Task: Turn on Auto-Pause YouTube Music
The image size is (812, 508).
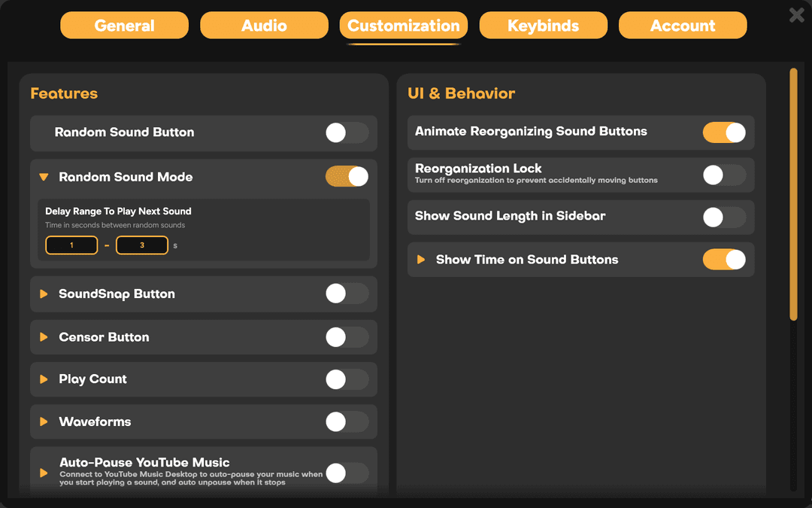Action: pyautogui.click(x=347, y=472)
